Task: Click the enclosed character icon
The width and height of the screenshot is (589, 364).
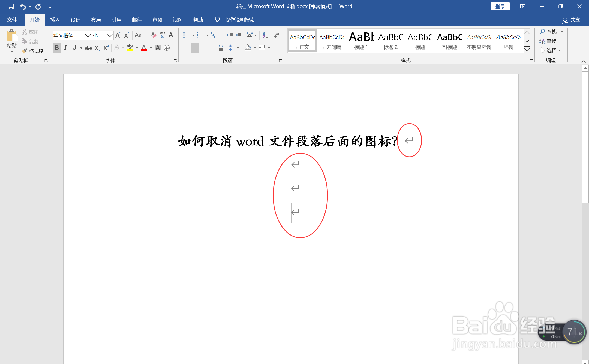Action: 167,48
